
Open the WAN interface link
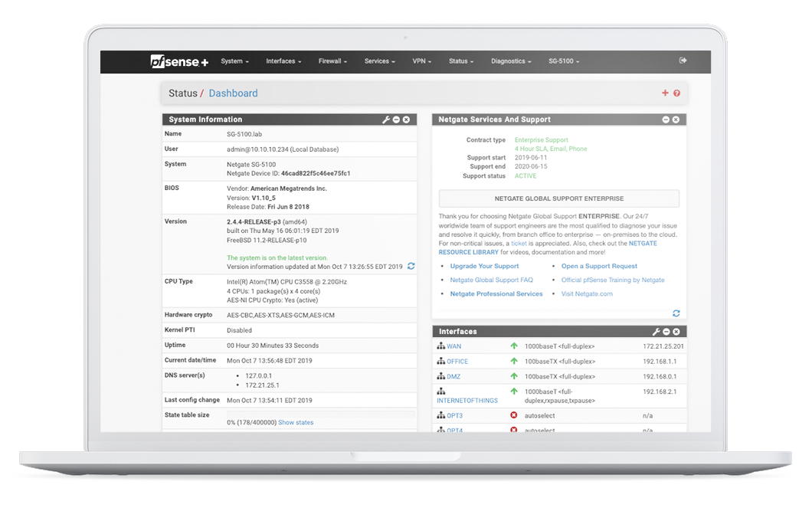click(x=453, y=346)
